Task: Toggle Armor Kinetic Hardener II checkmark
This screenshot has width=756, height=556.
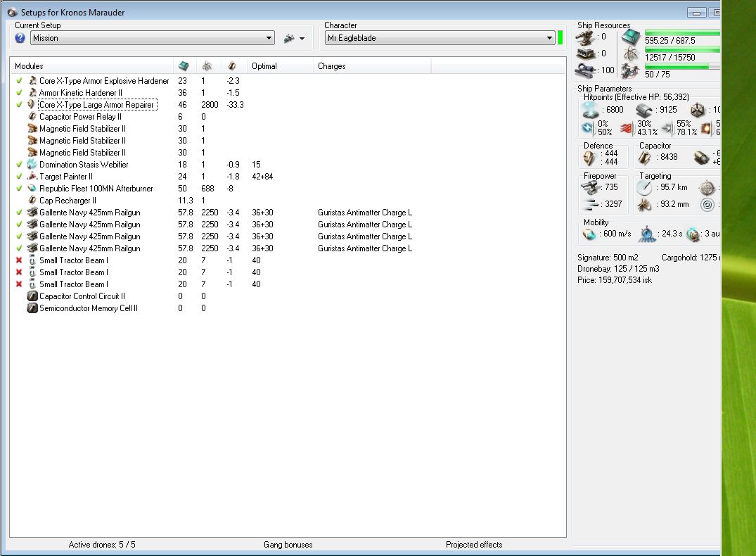Action: pos(19,93)
